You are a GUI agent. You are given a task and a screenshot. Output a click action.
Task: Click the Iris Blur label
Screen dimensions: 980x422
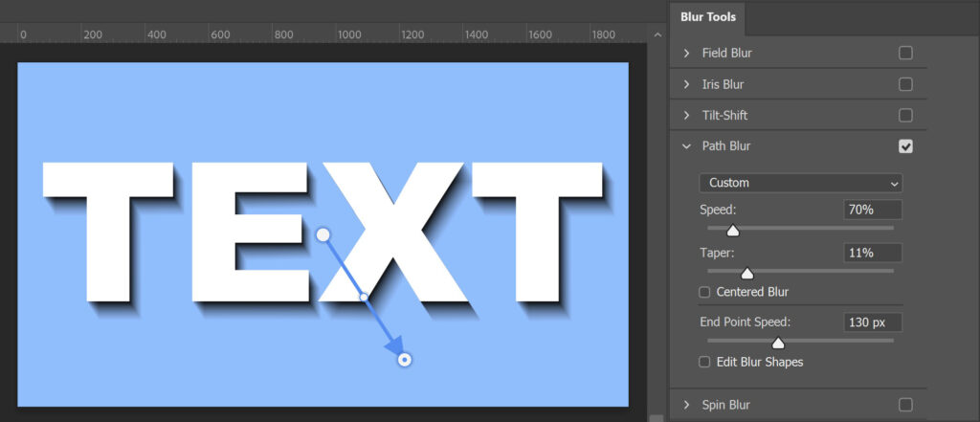click(x=724, y=84)
